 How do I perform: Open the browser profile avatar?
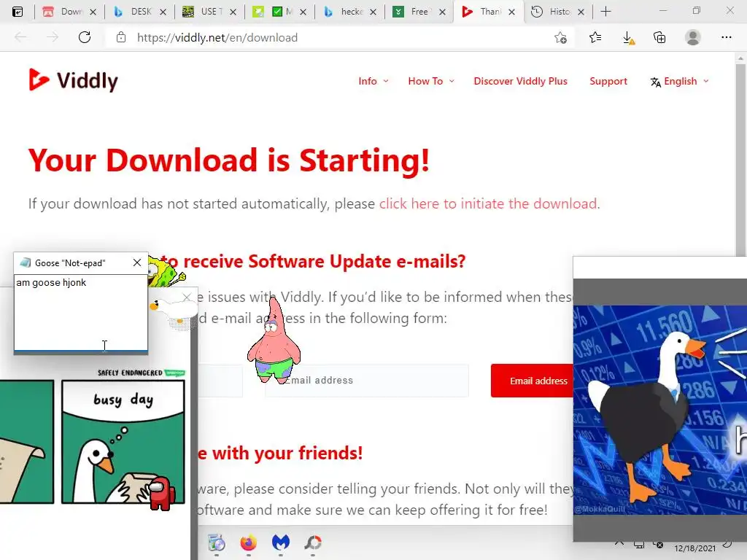pyautogui.click(x=693, y=38)
